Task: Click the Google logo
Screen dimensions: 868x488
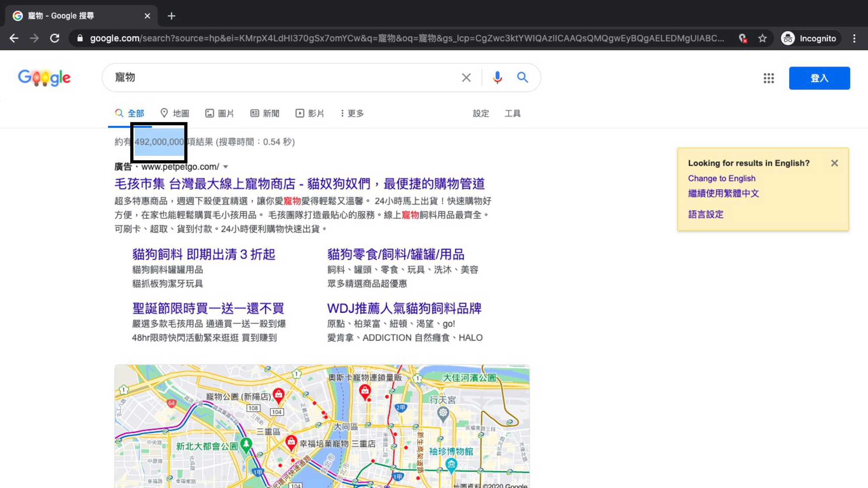Action: click(x=44, y=78)
